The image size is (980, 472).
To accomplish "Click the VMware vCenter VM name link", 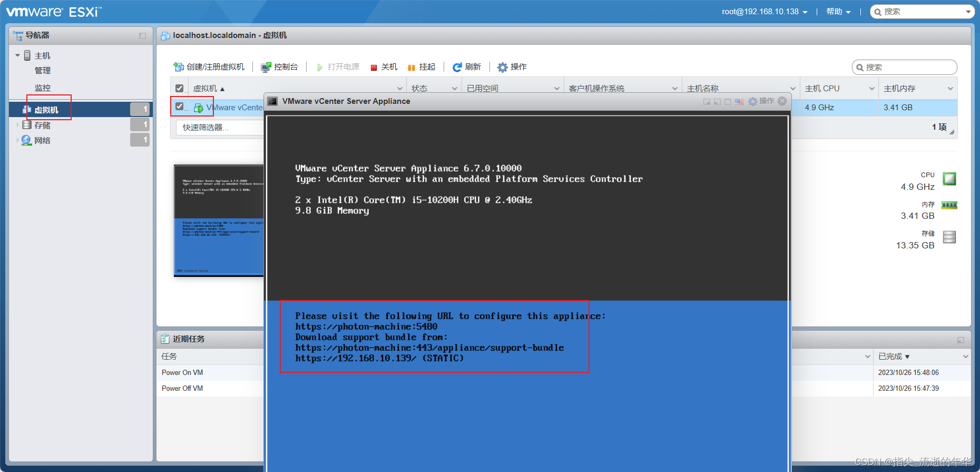I will tap(234, 108).
